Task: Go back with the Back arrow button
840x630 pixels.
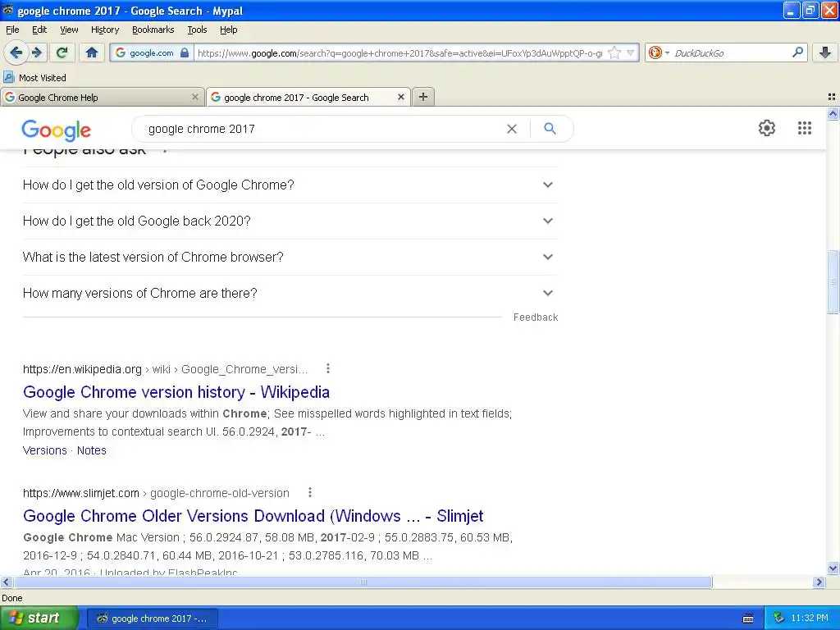Action: pyautogui.click(x=16, y=52)
